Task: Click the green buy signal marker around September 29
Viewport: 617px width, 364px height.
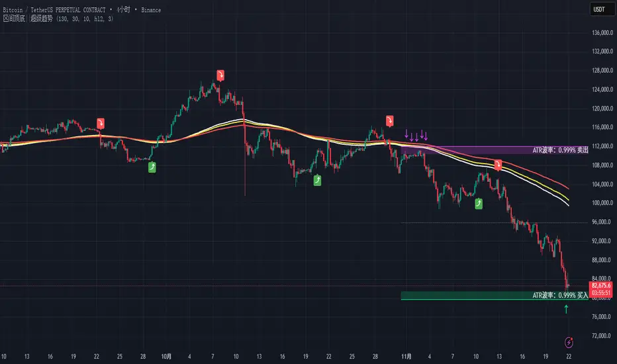Action: [x=152, y=167]
